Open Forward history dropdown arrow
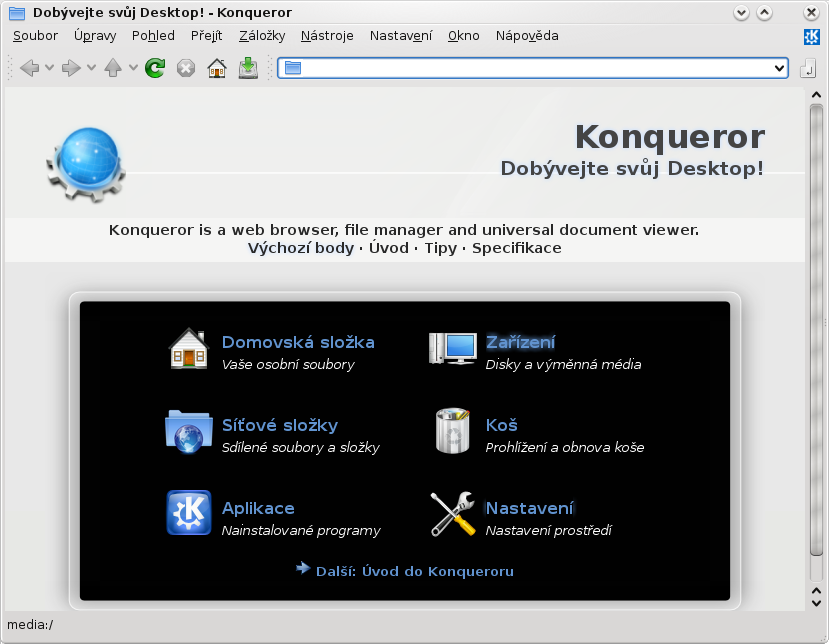This screenshot has width=829, height=644. point(91,68)
